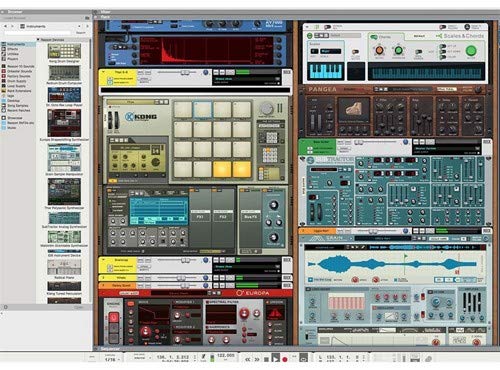Adjust the large knob in Kong bus FX

click(x=273, y=205)
